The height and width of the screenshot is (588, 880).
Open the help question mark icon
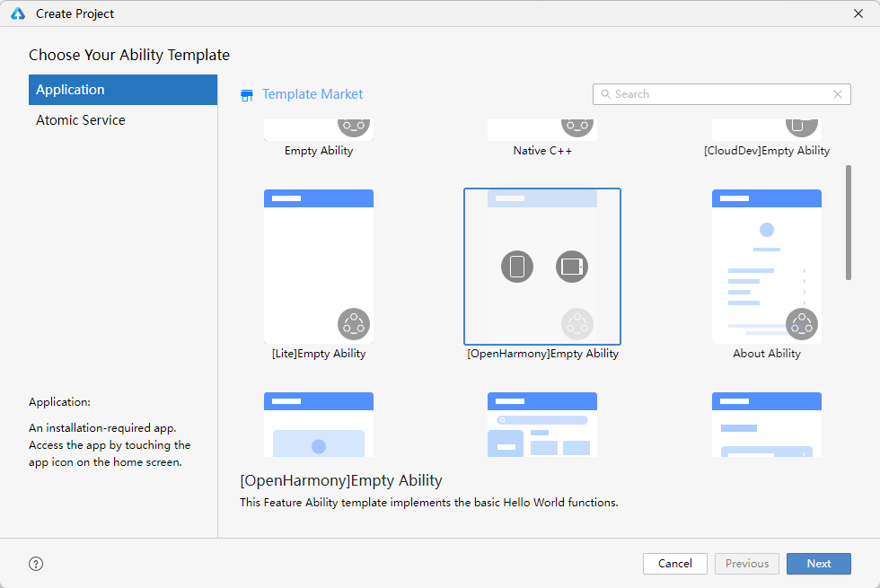tap(36, 564)
